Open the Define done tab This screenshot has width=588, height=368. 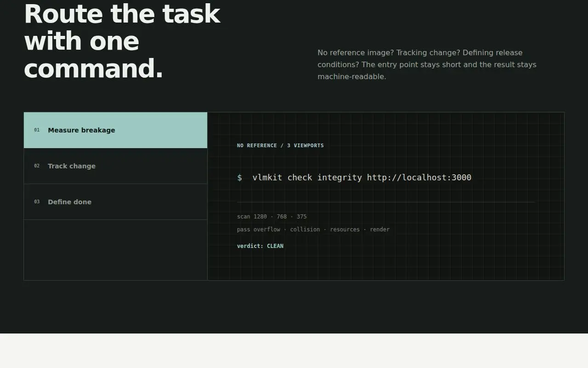pos(115,202)
